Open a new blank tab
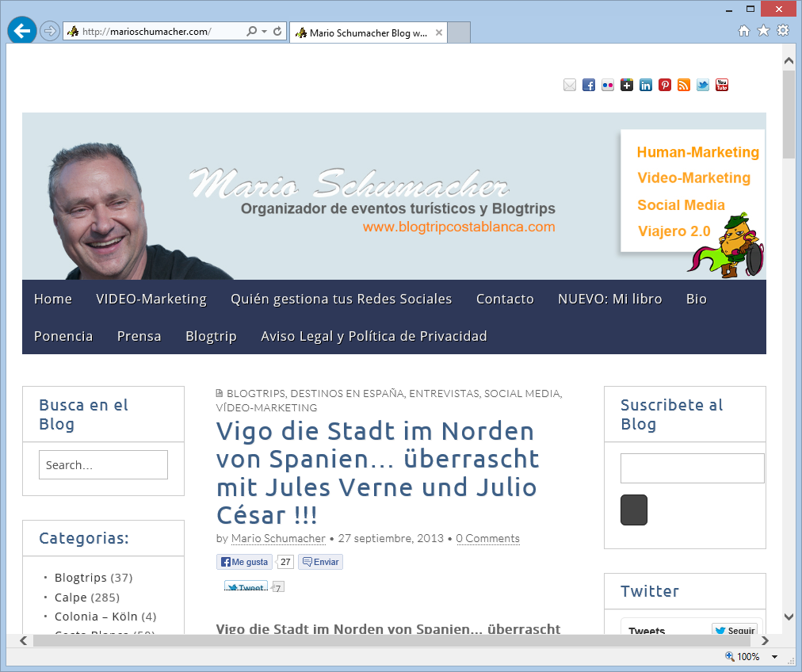Screen dimensions: 802x672 459,32
